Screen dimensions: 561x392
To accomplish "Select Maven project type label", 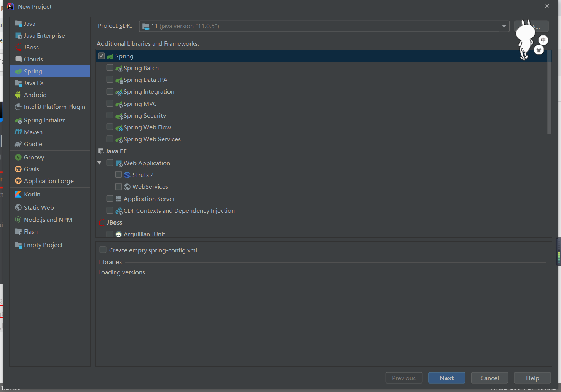I will [33, 132].
